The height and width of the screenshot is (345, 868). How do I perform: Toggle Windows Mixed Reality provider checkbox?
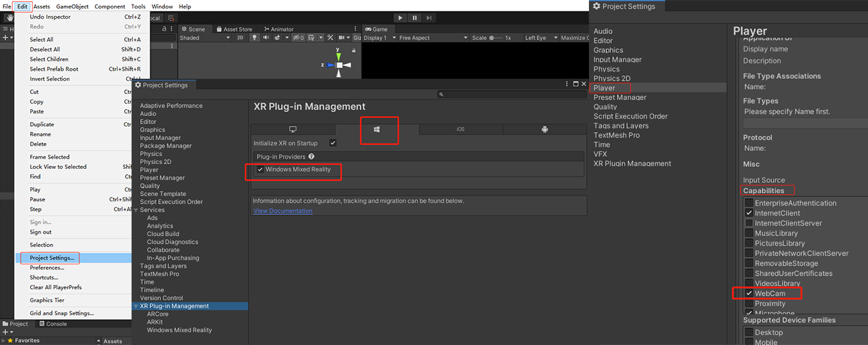tap(260, 169)
